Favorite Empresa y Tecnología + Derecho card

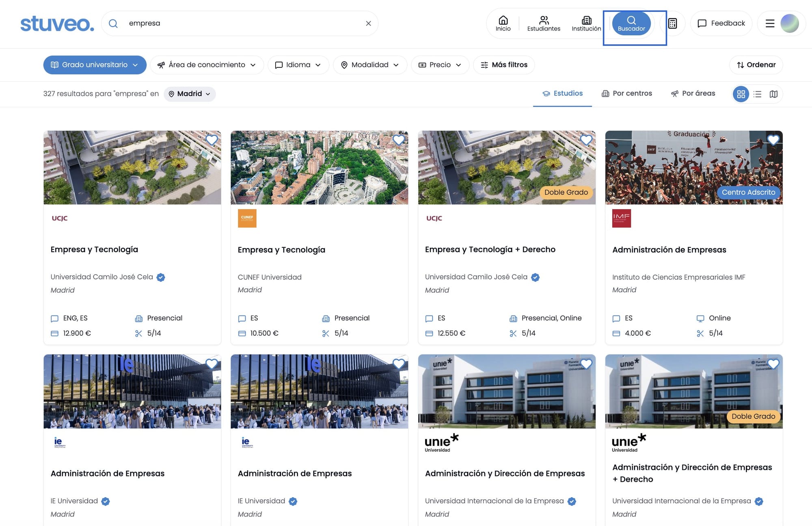[x=586, y=140]
